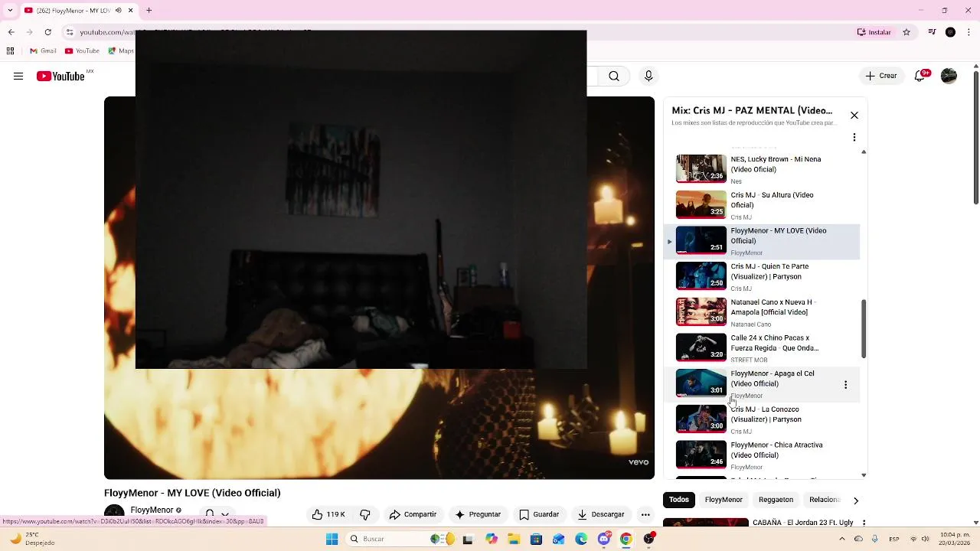Switch to the FloyyMenor MY LOVE tab
This screenshot has width=980, height=551.
79,11
